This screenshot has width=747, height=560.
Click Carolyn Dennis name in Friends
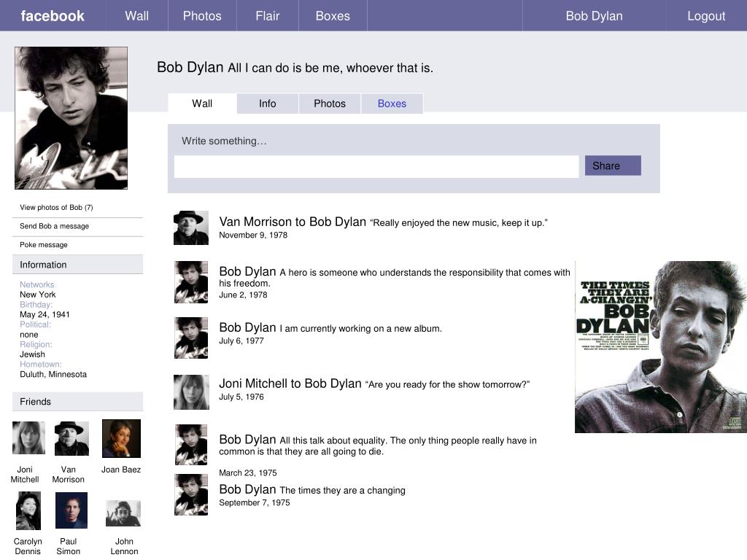click(x=28, y=546)
